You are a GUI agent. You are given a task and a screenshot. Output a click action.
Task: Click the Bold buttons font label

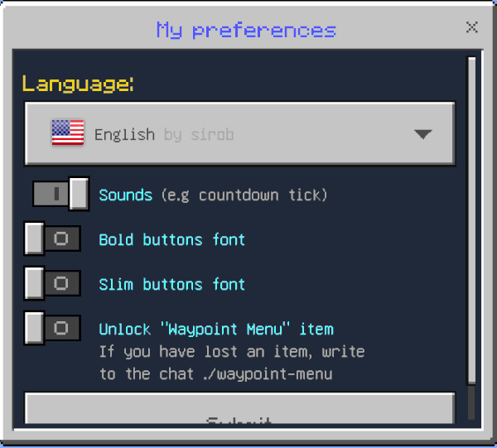click(171, 240)
